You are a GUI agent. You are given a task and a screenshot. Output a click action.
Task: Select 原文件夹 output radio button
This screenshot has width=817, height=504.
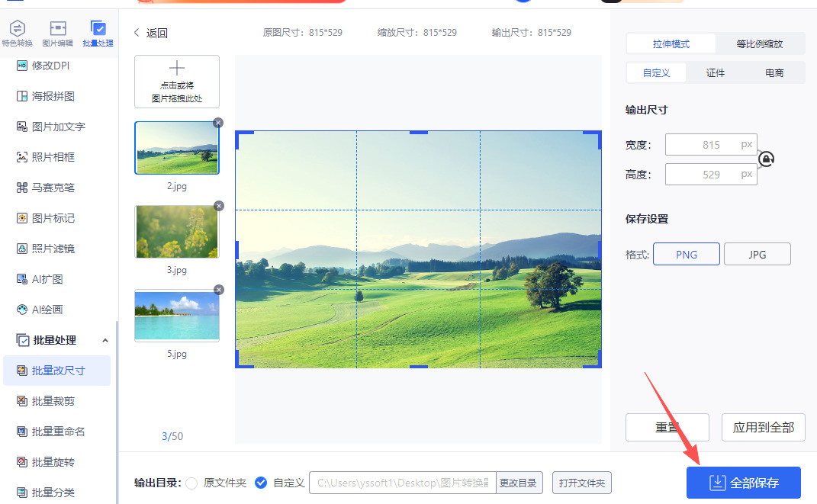[x=191, y=483]
